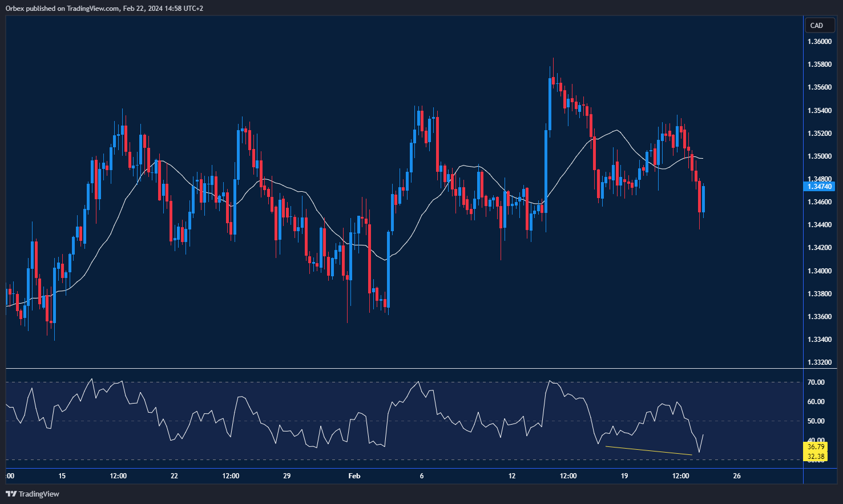This screenshot has height=504, width=843.
Task: Click the TradingView logo in bottom-left corner
Action: pyautogui.click(x=33, y=494)
